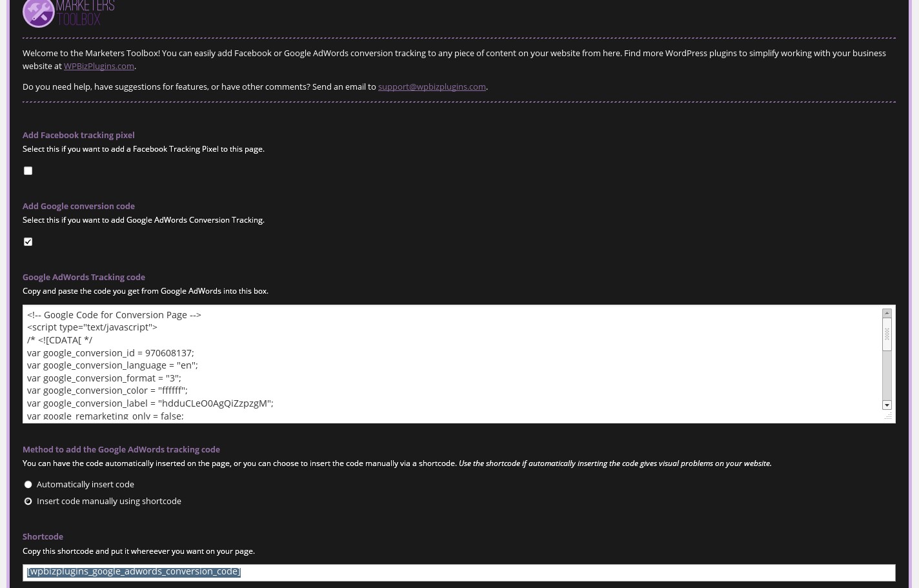
Task: Enable the Add Facebook tracking pixel checkbox
Action: tap(28, 170)
